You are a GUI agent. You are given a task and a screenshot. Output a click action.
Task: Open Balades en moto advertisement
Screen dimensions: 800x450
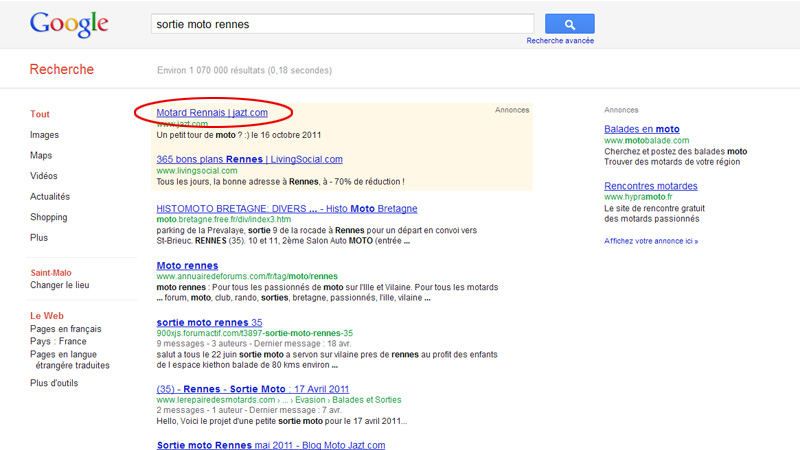pyautogui.click(x=642, y=129)
